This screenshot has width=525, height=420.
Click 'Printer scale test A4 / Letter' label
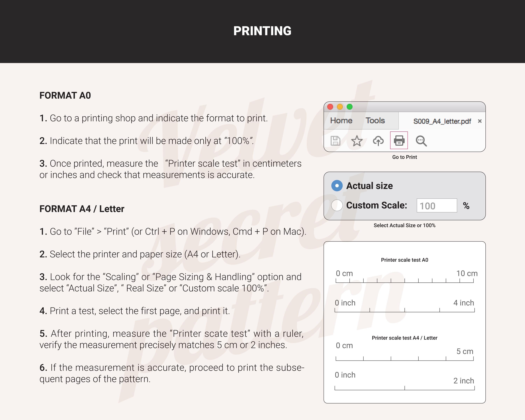(404, 338)
